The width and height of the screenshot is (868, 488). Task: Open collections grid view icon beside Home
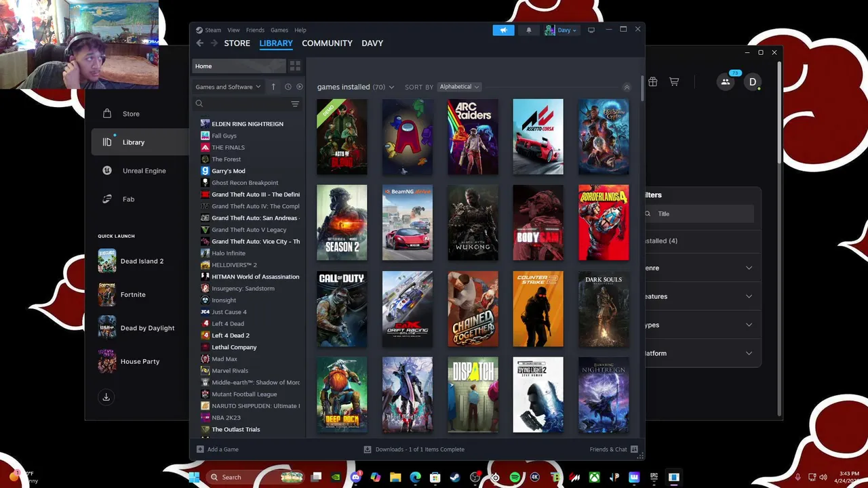click(x=295, y=66)
